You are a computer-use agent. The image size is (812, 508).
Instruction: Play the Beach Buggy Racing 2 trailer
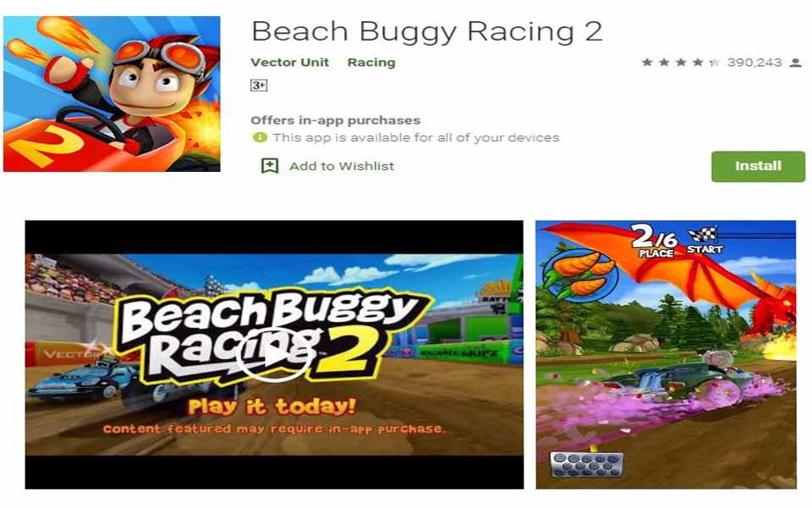pos(274,355)
